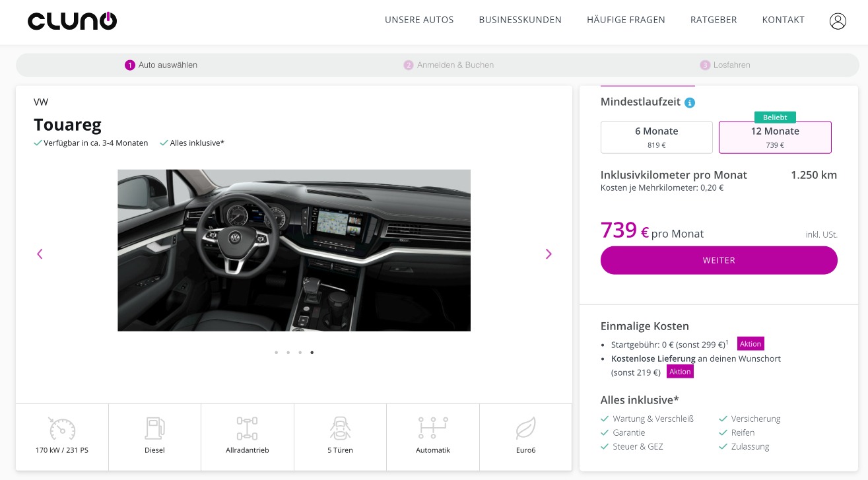Jump to third image carousel dot
The image size is (868, 480).
click(300, 353)
